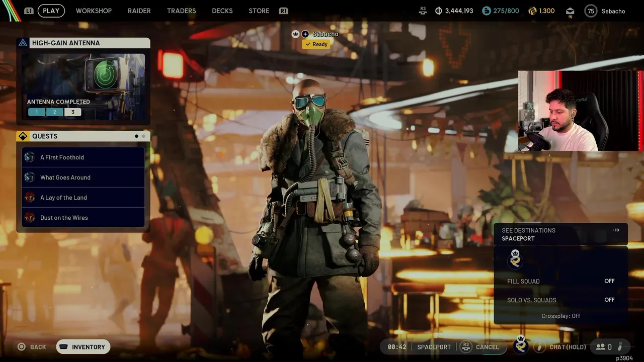The height and width of the screenshot is (362, 644).
Task: Click the crowned emblem in matchmaking panel
Action: 515,258
